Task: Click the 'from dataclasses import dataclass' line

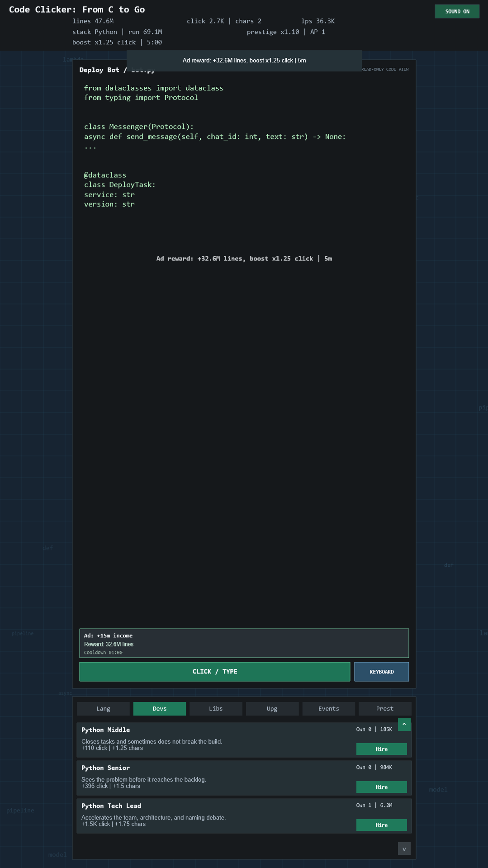Action: (154, 88)
